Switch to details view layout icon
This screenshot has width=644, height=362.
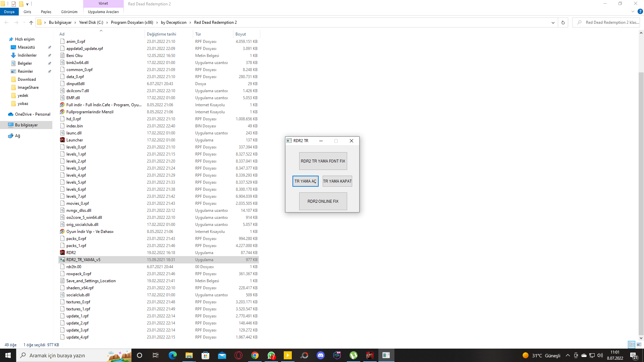[x=632, y=345]
